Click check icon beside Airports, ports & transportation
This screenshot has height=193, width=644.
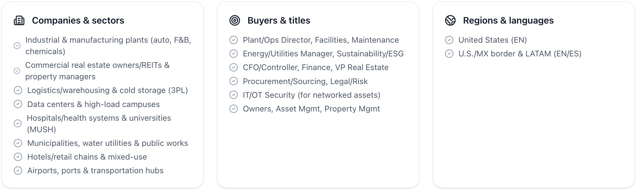tap(18, 171)
